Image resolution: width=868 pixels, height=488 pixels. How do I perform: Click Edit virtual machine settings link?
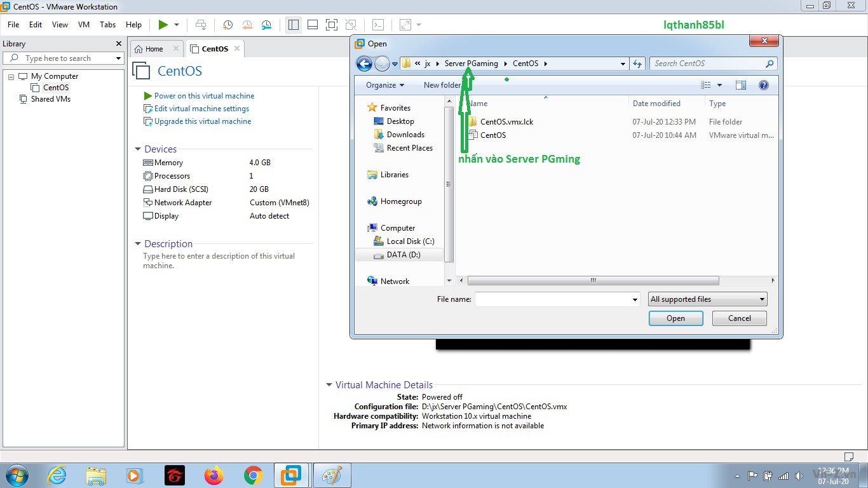(201, 109)
